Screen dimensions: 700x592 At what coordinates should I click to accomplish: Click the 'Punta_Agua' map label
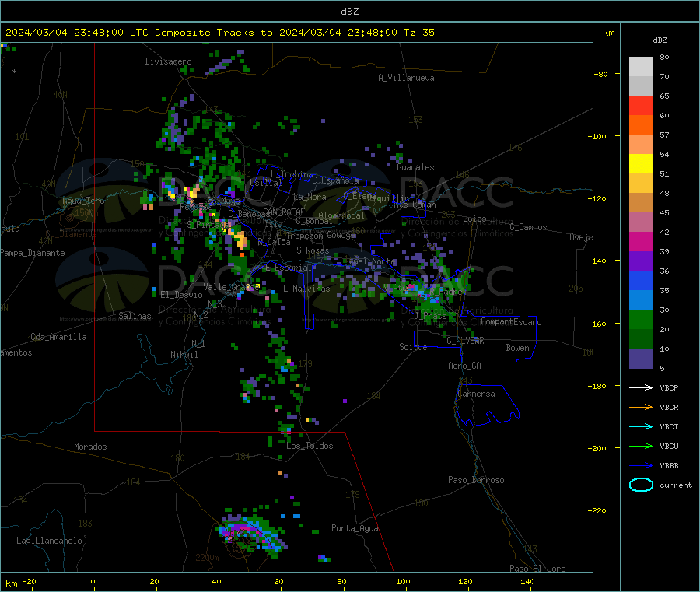click(355, 528)
